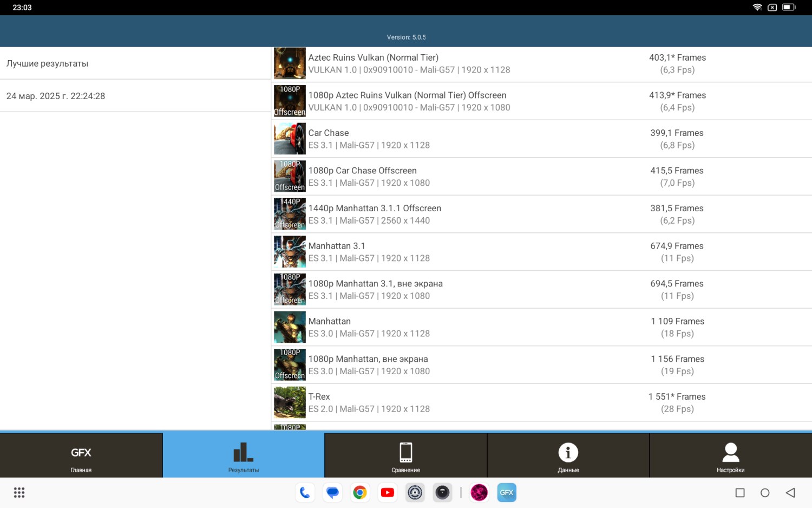
Task: Select the T-Rex test title
Action: [319, 396]
